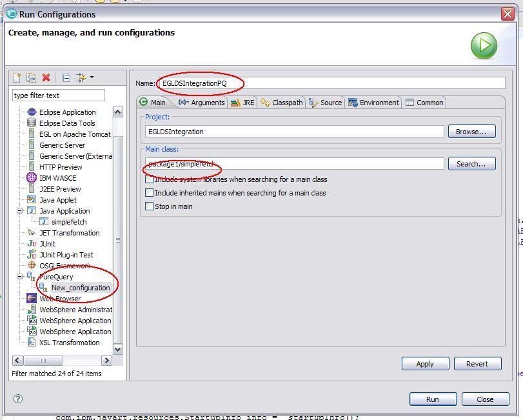Click the tree scroll down arrow
Viewport: 523px width, 420px height.
coord(118,349)
